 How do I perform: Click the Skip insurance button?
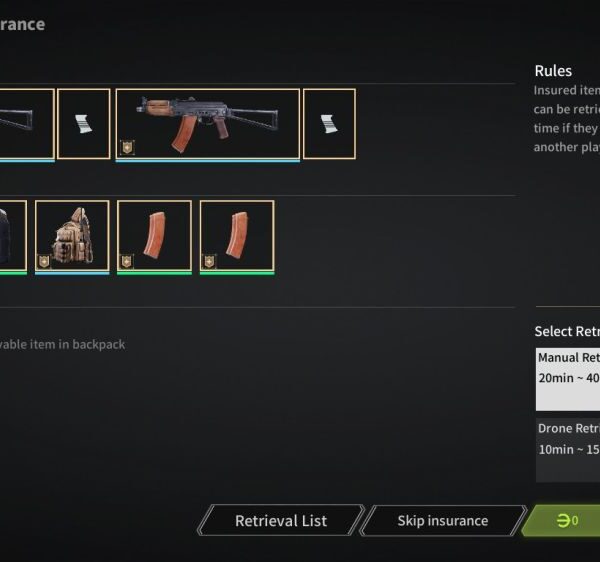pyautogui.click(x=443, y=521)
